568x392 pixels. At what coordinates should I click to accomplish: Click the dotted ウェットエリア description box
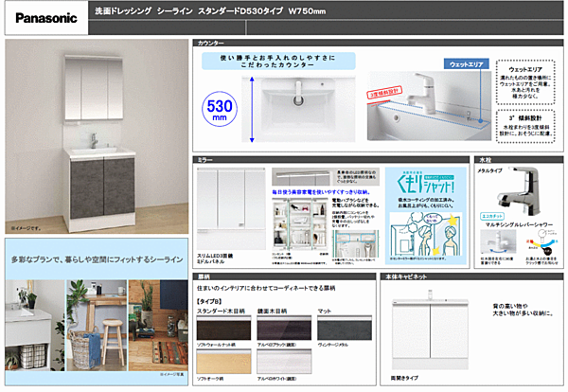[525, 82]
